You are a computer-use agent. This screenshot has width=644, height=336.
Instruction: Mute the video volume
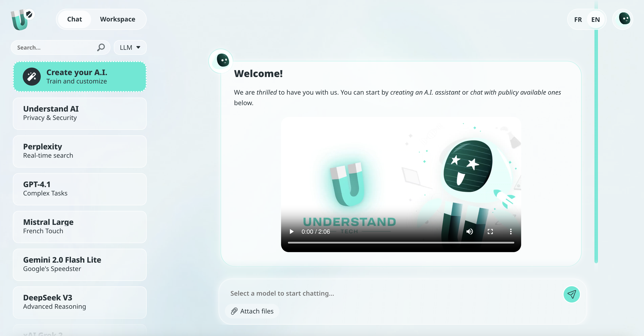(469, 232)
